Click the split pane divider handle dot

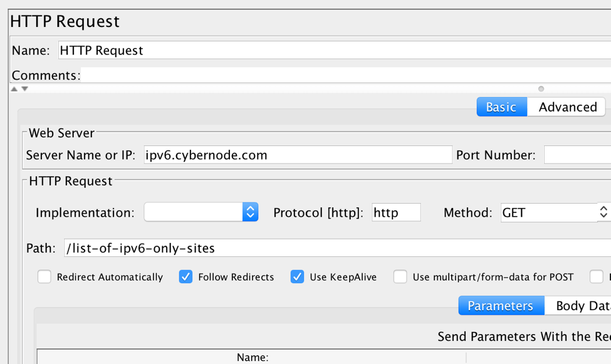point(541,89)
